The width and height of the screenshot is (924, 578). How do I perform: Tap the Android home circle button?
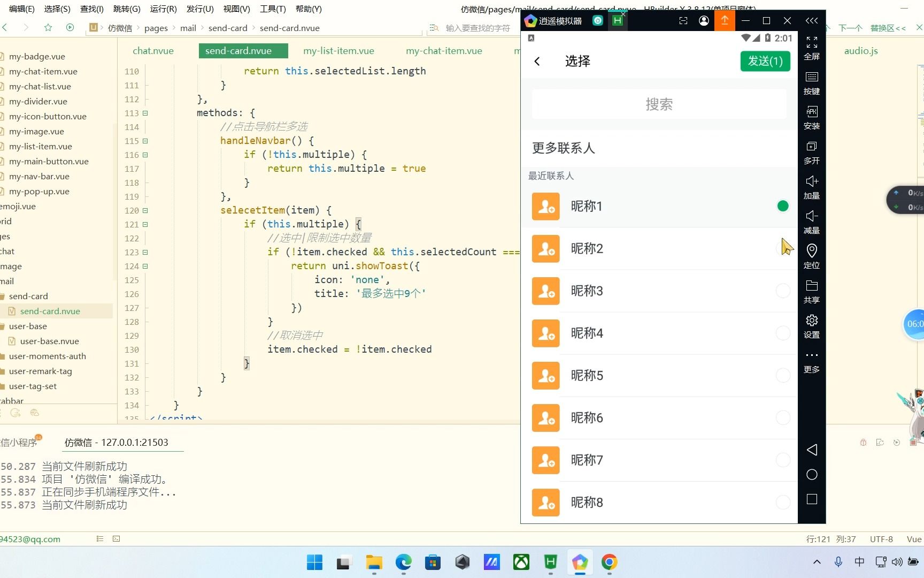point(812,475)
